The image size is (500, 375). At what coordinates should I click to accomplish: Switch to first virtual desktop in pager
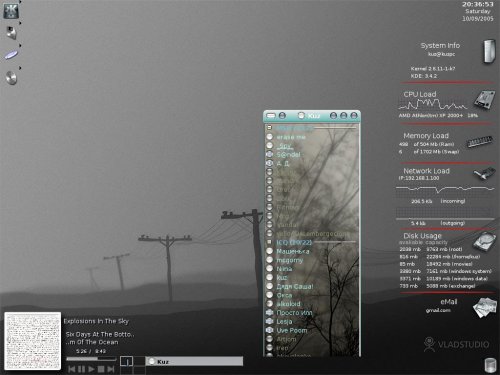(127, 361)
